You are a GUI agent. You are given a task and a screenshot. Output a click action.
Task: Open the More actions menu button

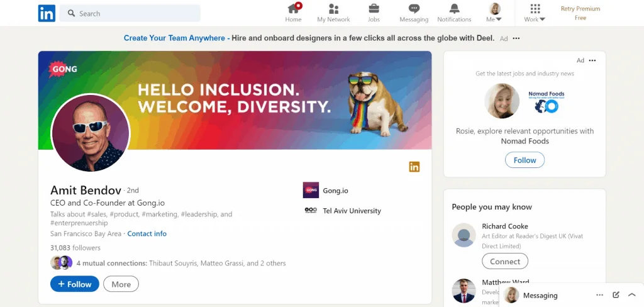(x=121, y=284)
